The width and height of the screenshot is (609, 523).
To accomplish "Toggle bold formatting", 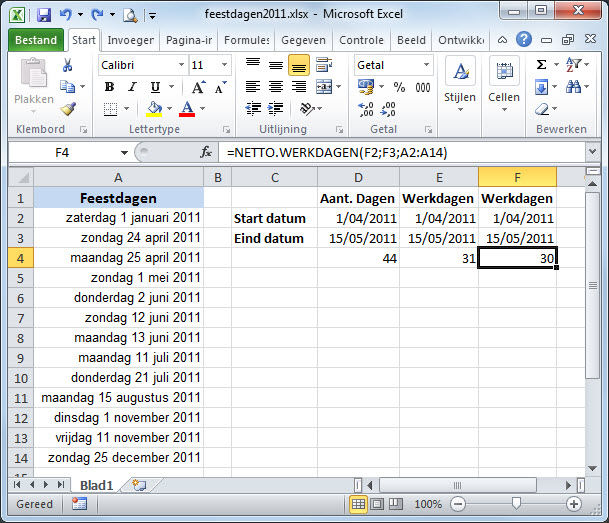I will [110, 87].
